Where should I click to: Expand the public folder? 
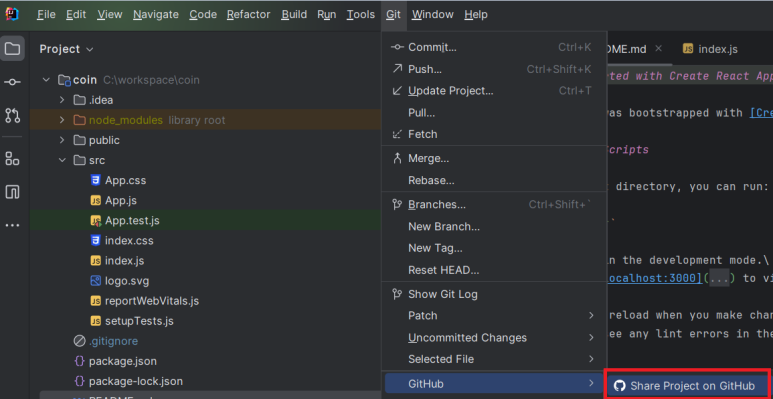(x=62, y=140)
